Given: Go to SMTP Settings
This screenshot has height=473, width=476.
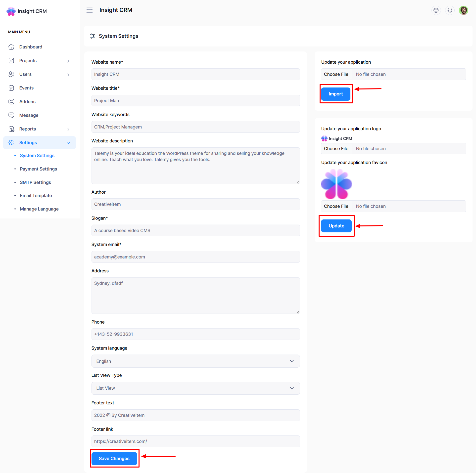Looking at the screenshot, I should point(35,182).
